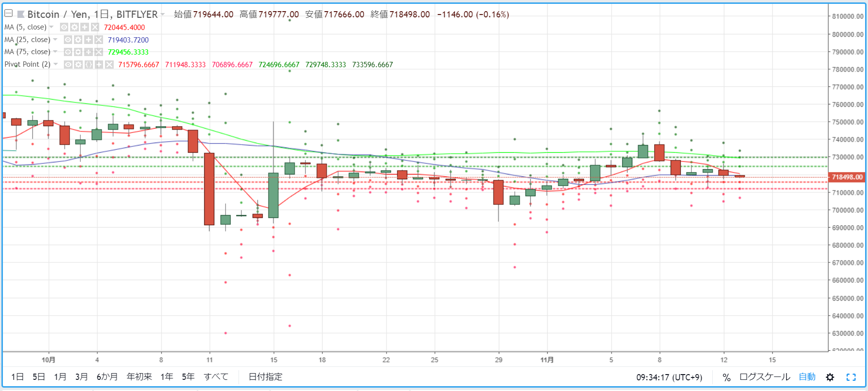Screen dimensions: 868x391
Task: Open 日付指定 date range picker
Action: 266,377
